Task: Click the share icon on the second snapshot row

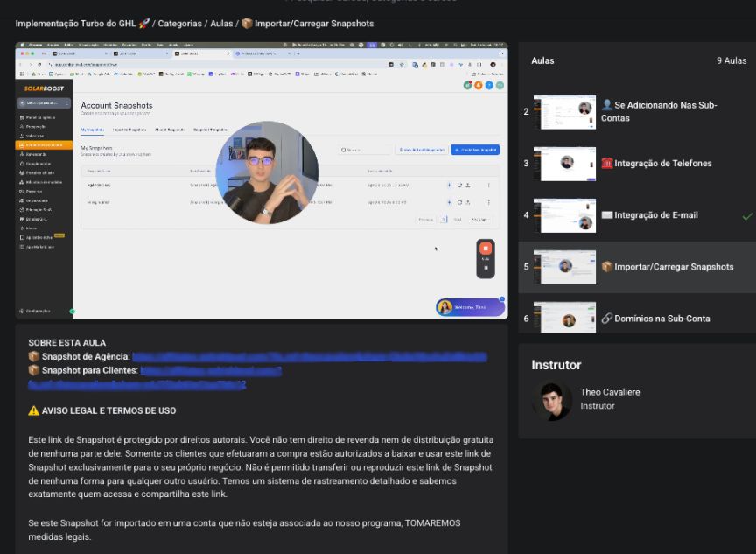Action: [467, 202]
